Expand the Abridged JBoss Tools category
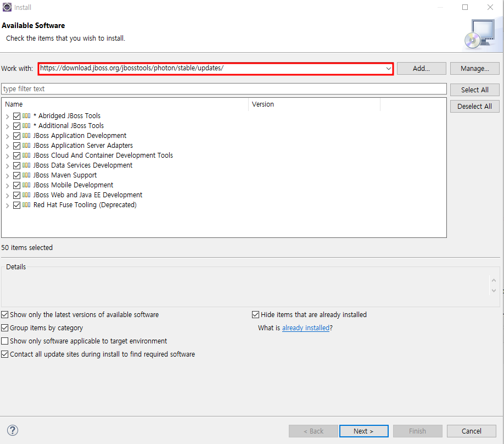Viewport: 504px width, 444px height. pyautogui.click(x=7, y=116)
